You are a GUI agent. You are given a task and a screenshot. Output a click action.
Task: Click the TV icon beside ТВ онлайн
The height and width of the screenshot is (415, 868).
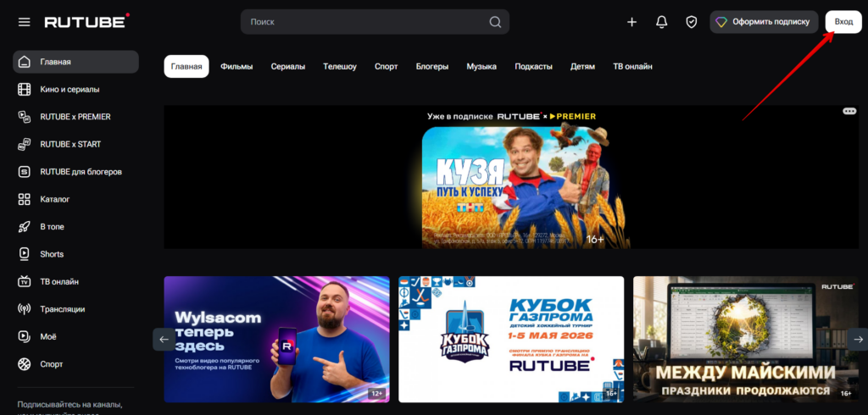click(25, 282)
